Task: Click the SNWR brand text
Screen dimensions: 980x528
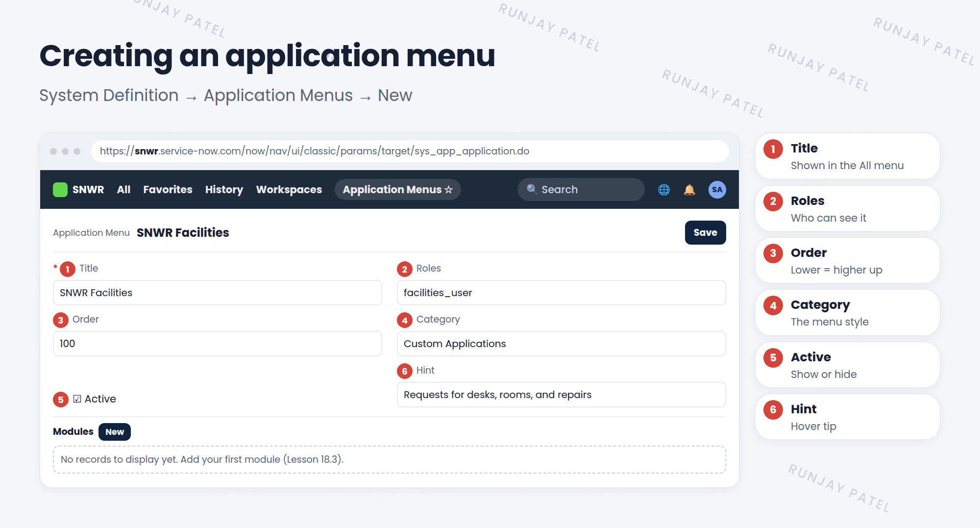Action: tap(88, 190)
